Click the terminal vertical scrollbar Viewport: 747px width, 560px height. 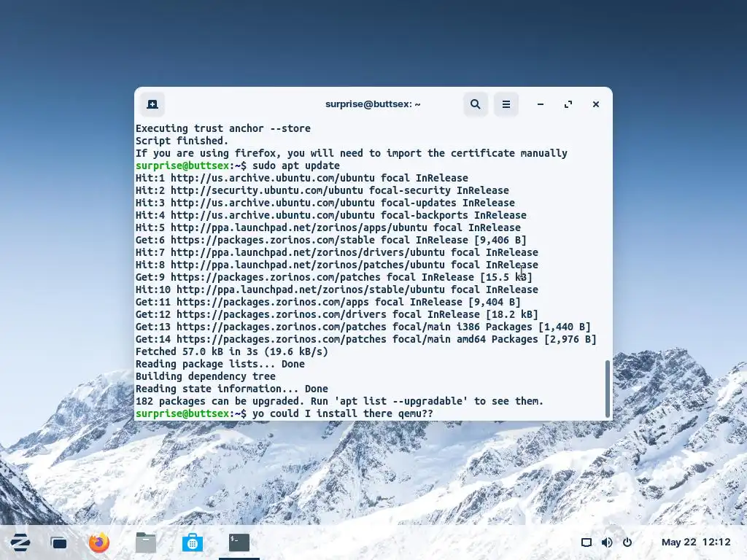point(608,389)
